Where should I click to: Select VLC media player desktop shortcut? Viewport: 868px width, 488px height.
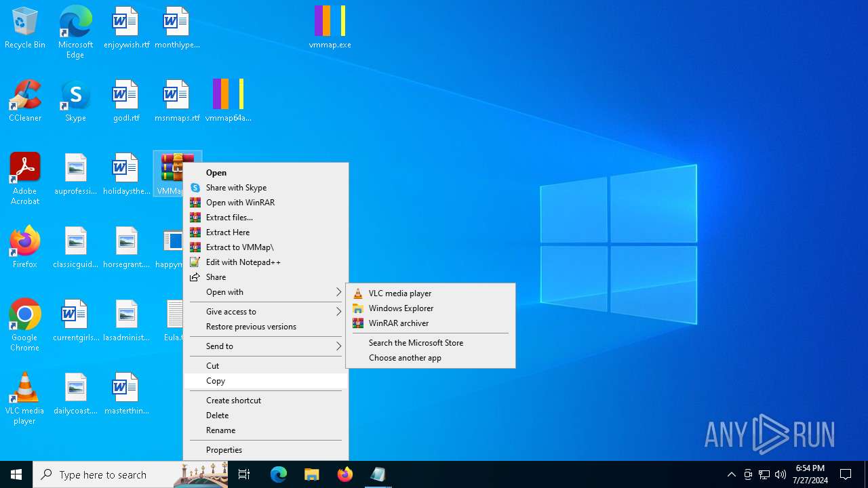[25, 399]
